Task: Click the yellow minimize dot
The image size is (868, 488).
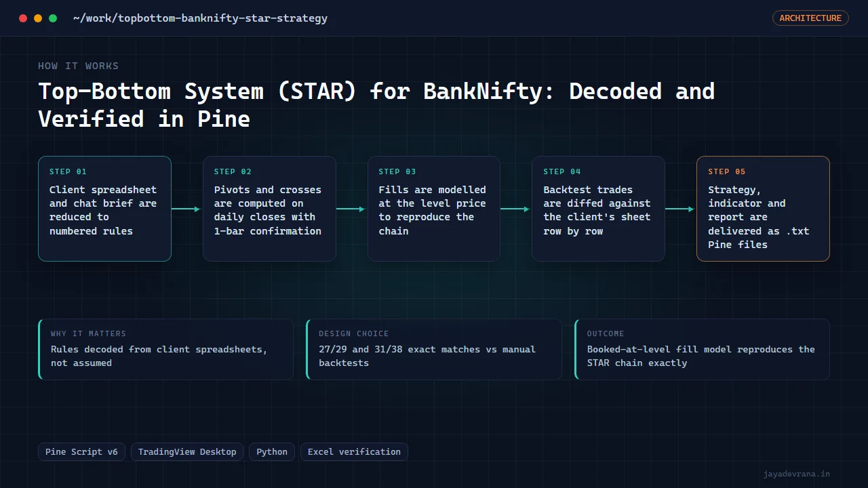Action: [38, 18]
